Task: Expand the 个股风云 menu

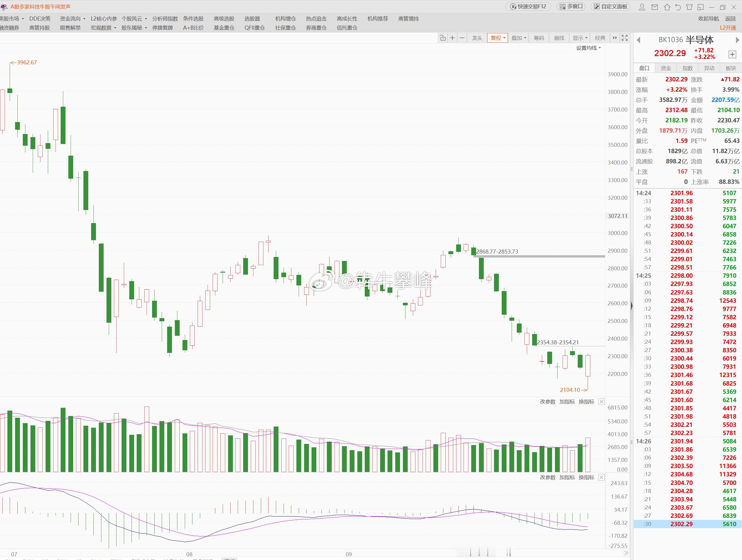Action: (134, 18)
